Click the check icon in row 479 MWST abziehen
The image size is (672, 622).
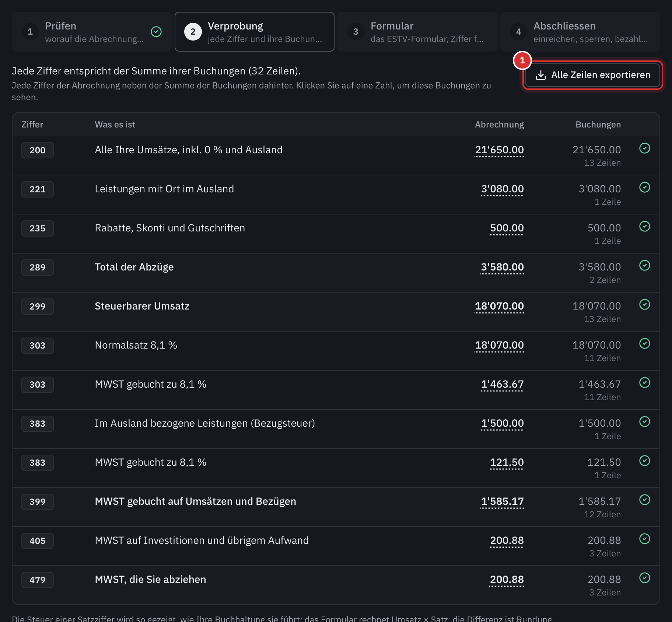pyautogui.click(x=644, y=578)
